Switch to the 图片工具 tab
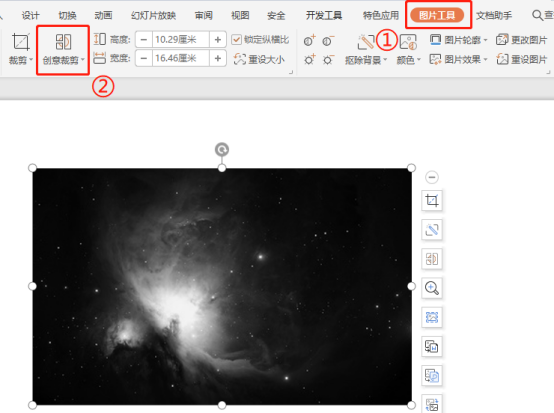This screenshot has height=413, width=554. pyautogui.click(x=437, y=15)
